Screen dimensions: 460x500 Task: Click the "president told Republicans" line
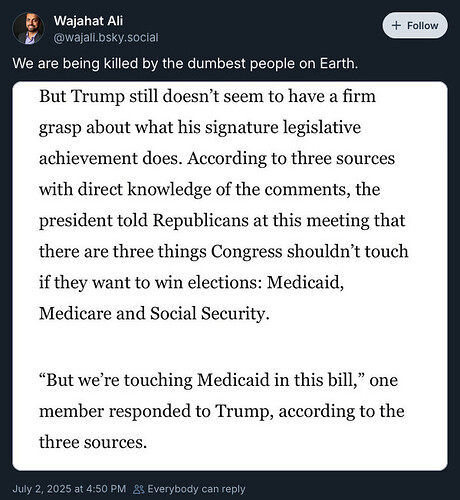222,221
